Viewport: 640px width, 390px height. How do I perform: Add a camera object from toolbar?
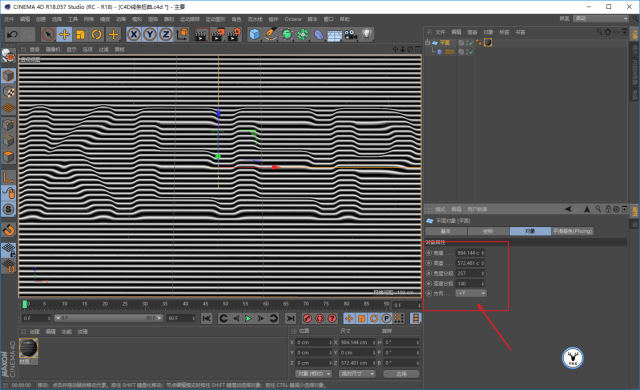pyautogui.click(x=351, y=35)
